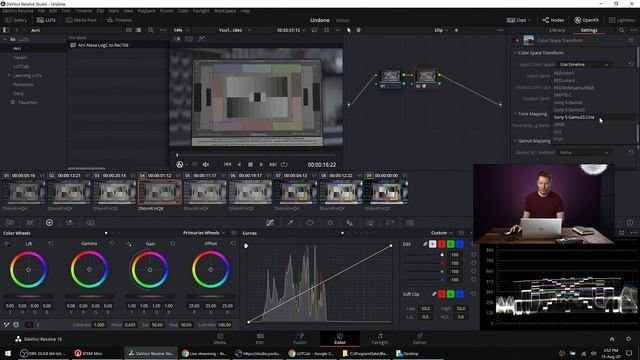Select the Arri LUT folder
Viewport: 640px width, 360px height.
(33, 49)
